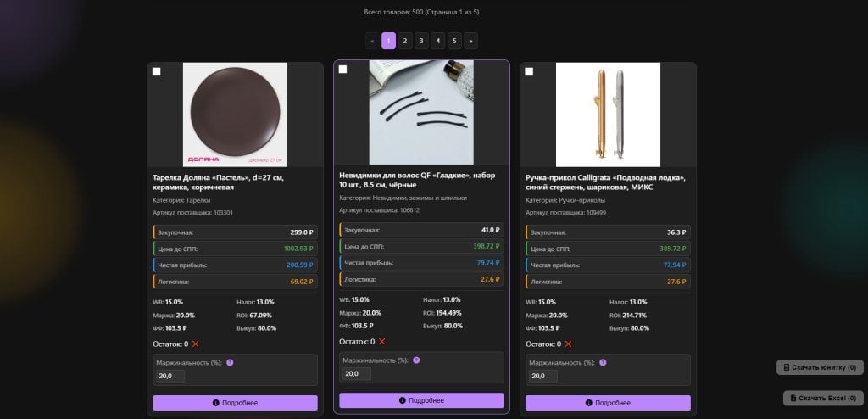Open Подробнее for the Тарелка Доляна plate
Viewport: 868px width, 419px height.
tap(236, 403)
